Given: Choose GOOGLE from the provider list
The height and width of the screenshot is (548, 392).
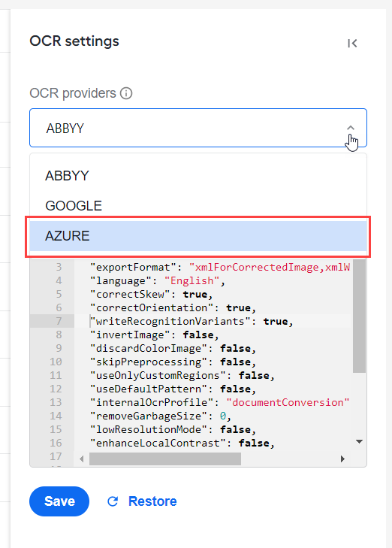Looking at the screenshot, I should tap(198, 205).
